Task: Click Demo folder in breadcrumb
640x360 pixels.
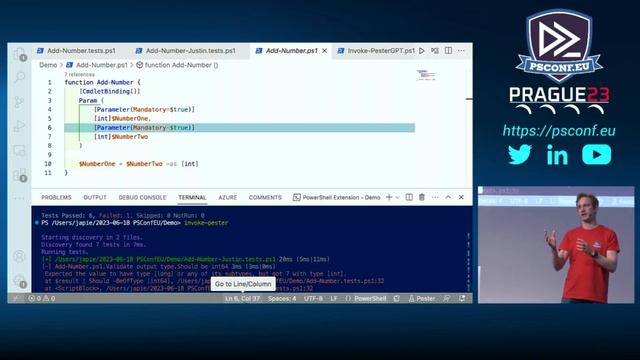Action: click(48, 65)
